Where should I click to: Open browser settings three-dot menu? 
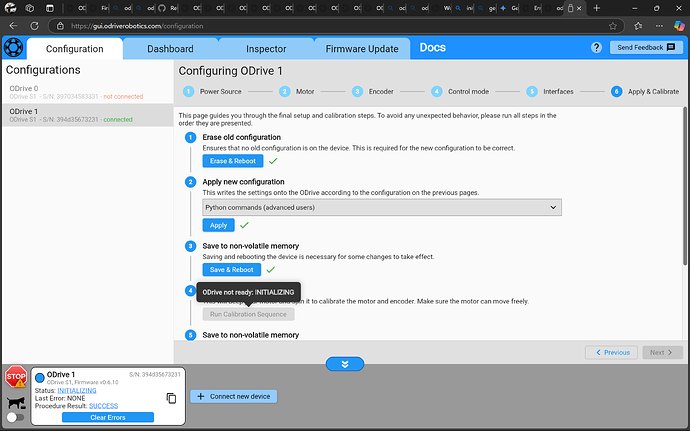tap(659, 26)
